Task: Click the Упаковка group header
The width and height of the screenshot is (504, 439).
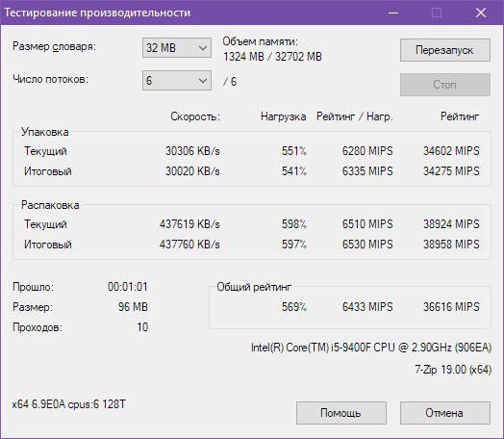Action: [45, 132]
